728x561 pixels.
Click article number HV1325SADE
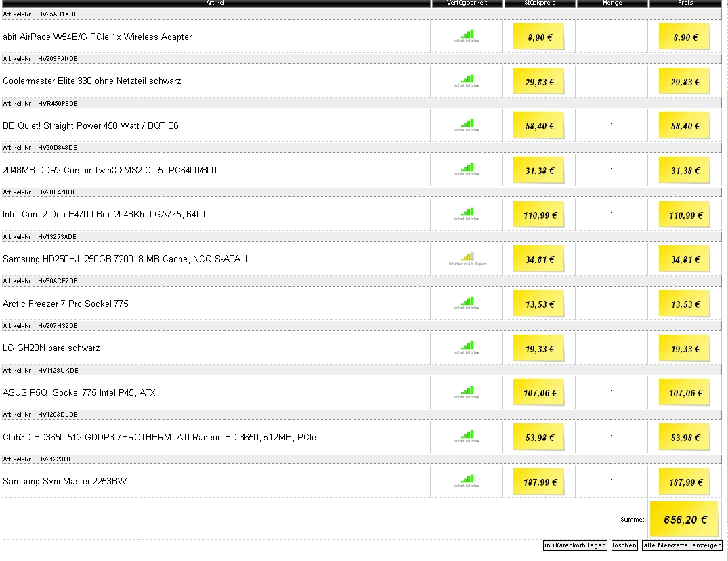[57, 236]
